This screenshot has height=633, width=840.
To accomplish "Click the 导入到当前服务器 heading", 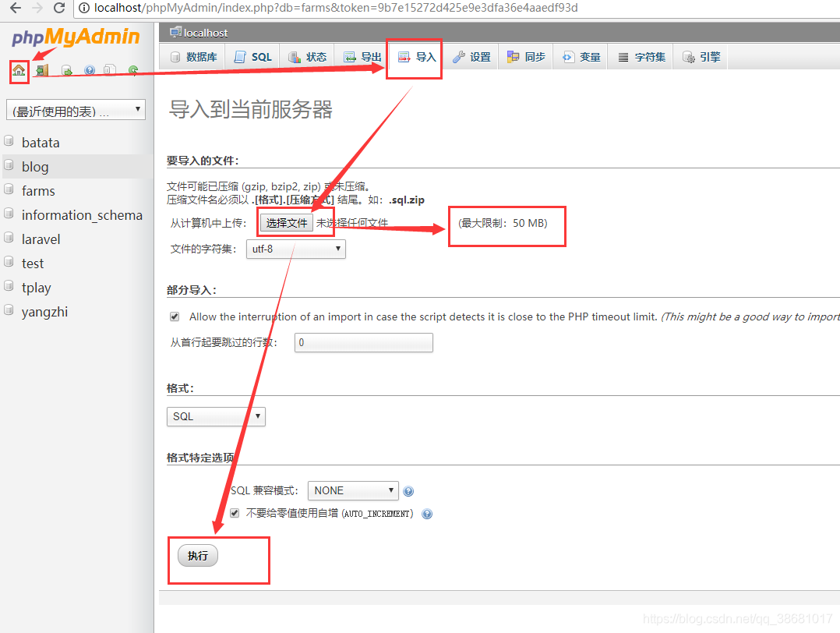I will (251, 109).
